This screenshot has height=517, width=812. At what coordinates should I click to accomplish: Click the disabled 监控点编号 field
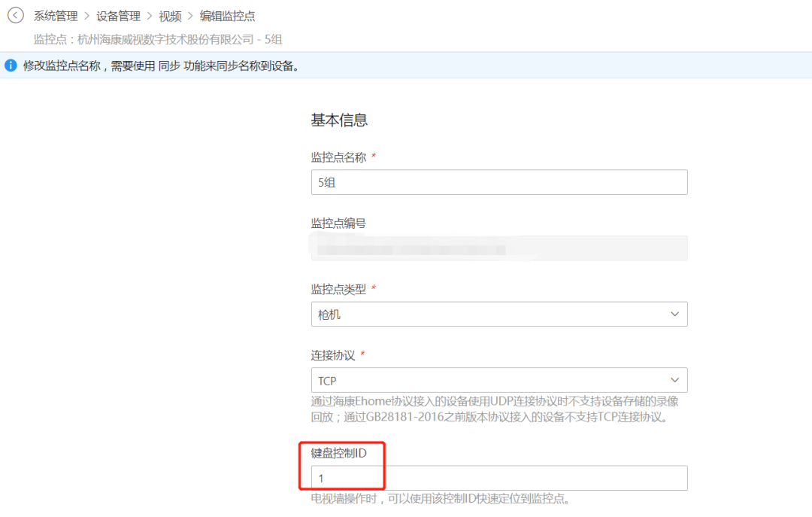coord(499,248)
